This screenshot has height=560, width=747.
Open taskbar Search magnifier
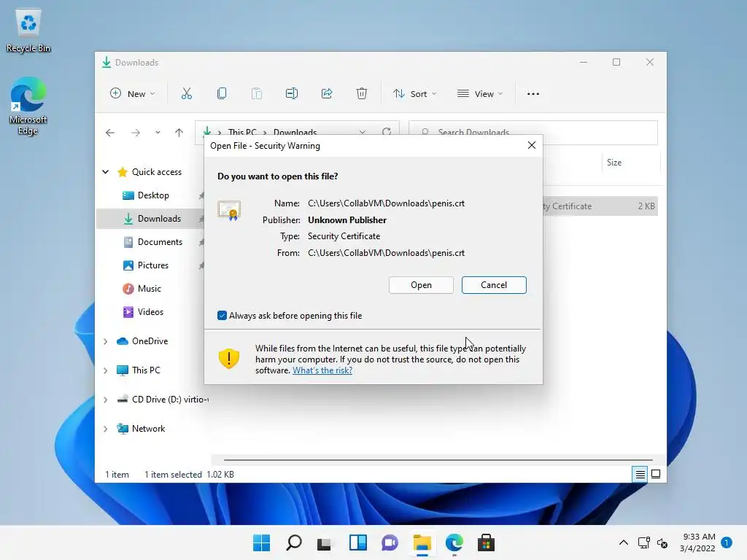(x=293, y=542)
